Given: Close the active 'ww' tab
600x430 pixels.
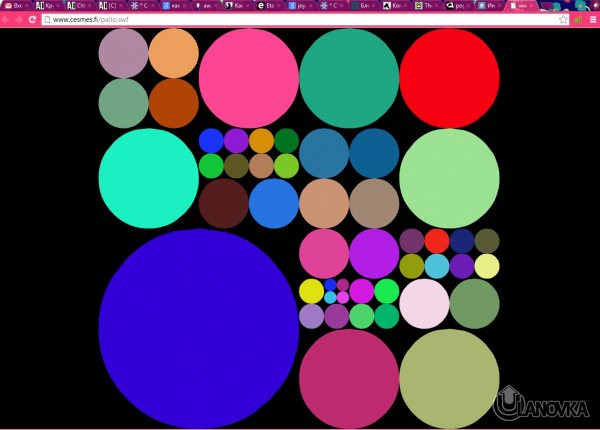Looking at the screenshot, I should pyautogui.click(x=531, y=6).
